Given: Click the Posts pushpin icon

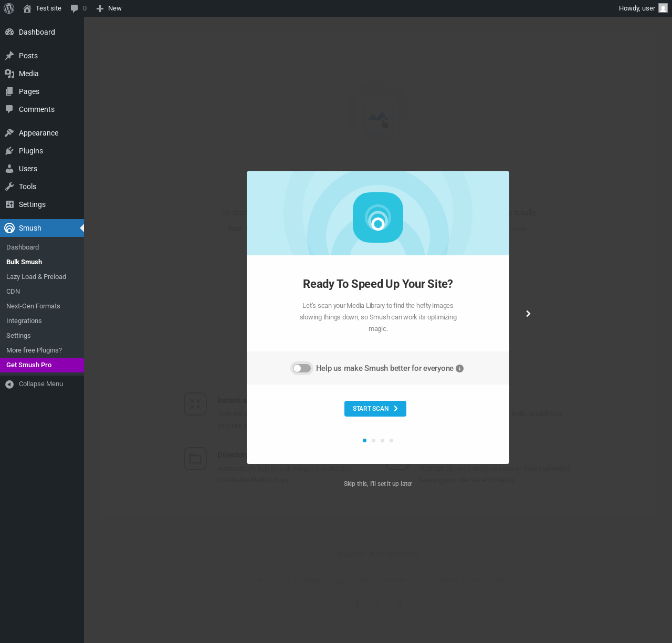Looking at the screenshot, I should (x=9, y=56).
